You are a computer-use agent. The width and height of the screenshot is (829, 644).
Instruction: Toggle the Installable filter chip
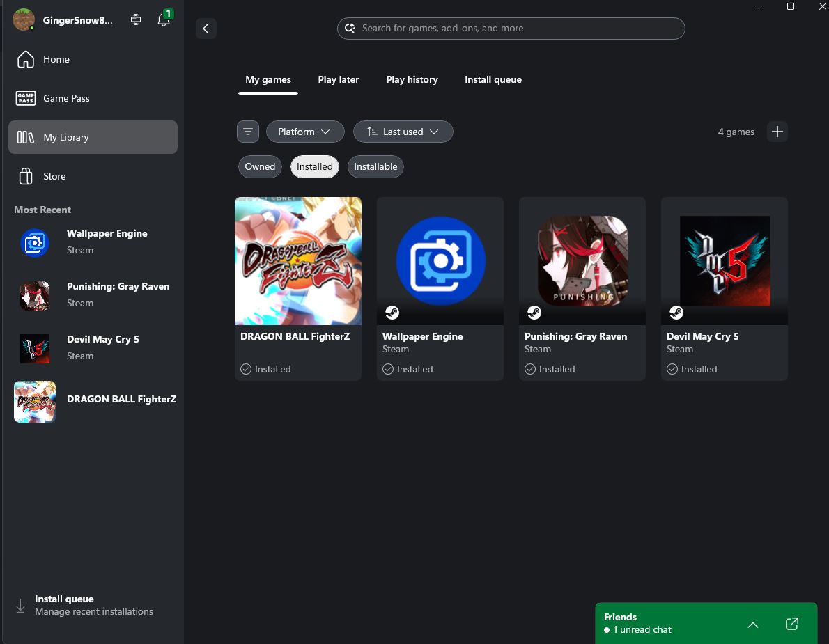[x=375, y=167]
